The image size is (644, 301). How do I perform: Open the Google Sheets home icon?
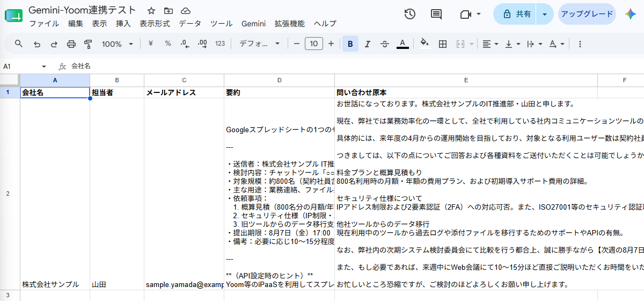pyautogui.click(x=13, y=16)
